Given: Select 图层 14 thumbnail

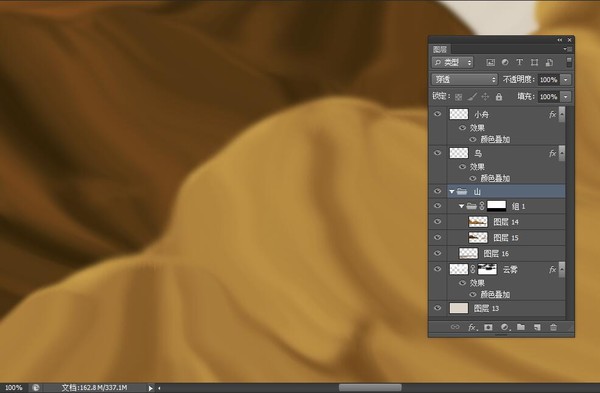Looking at the screenshot, I should pyautogui.click(x=478, y=222).
